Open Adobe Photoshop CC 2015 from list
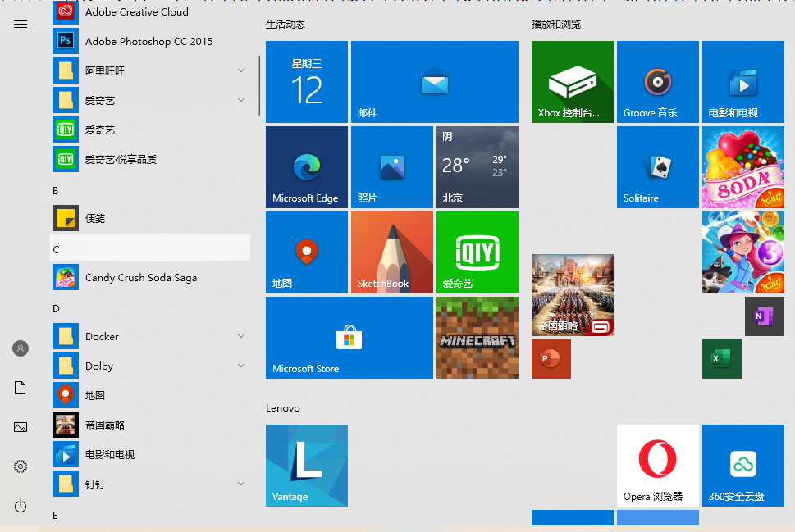The image size is (795, 532). [x=148, y=41]
